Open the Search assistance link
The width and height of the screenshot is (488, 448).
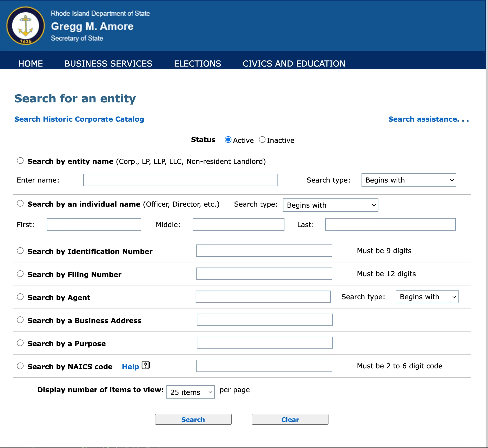(x=429, y=119)
